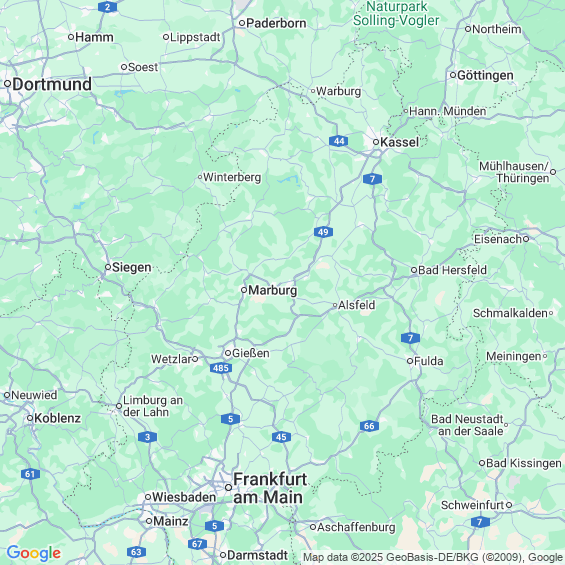Click the A2 highway shield near Hamm
Screen dimensions: 565x565
107,7
